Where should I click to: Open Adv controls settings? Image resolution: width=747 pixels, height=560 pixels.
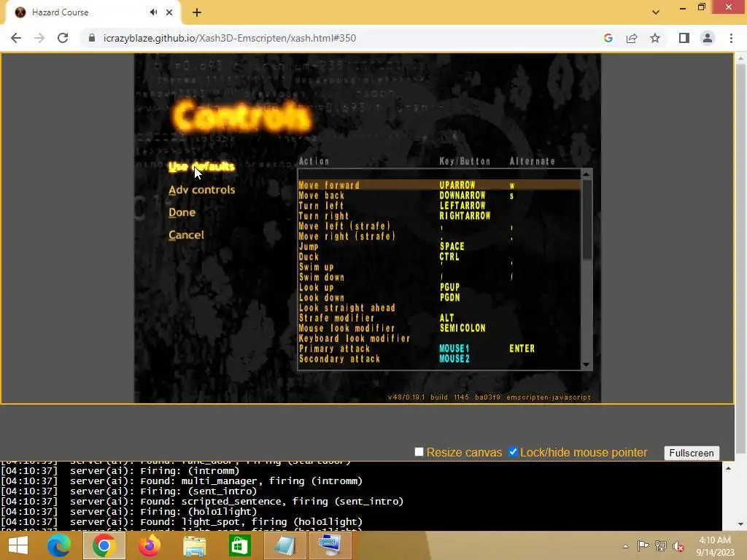tap(201, 190)
